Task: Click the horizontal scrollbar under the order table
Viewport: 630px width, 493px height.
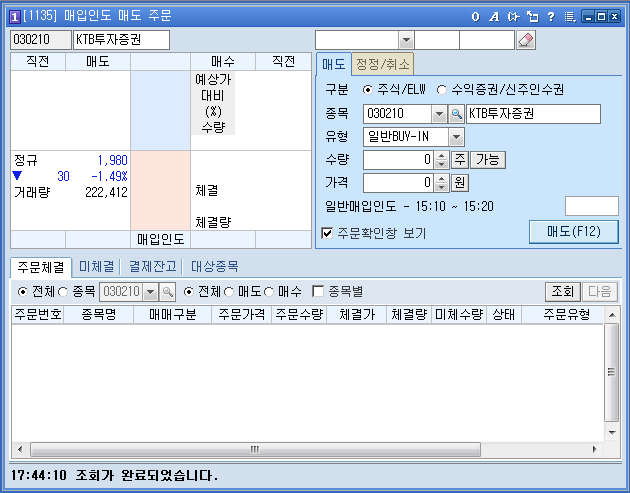Action: click(300, 449)
